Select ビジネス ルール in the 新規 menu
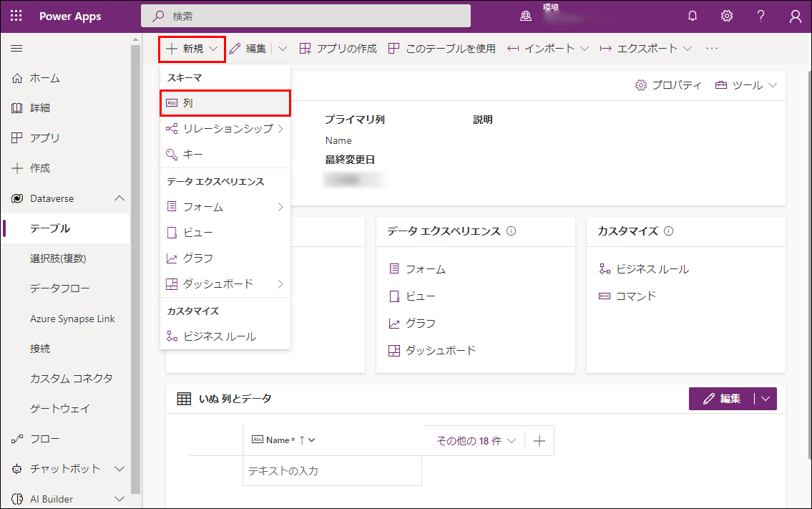This screenshot has height=509, width=812. [x=225, y=336]
